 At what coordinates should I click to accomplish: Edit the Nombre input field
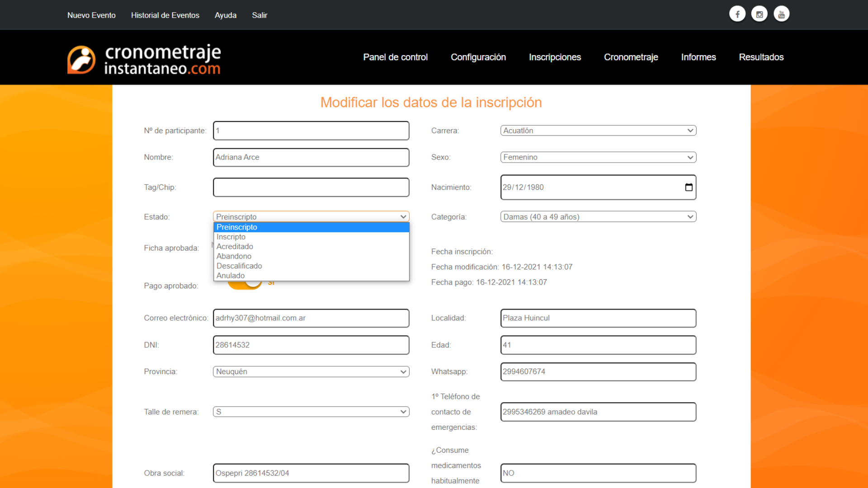311,157
